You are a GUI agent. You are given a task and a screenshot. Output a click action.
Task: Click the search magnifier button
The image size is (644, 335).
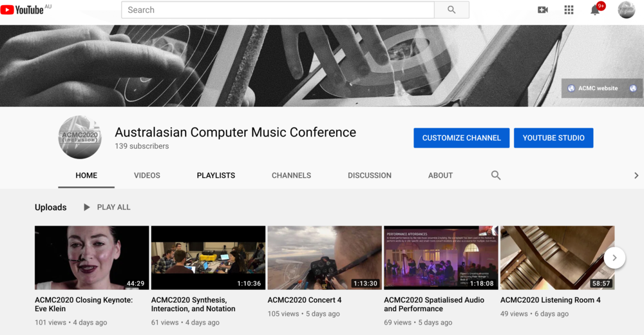click(x=451, y=10)
